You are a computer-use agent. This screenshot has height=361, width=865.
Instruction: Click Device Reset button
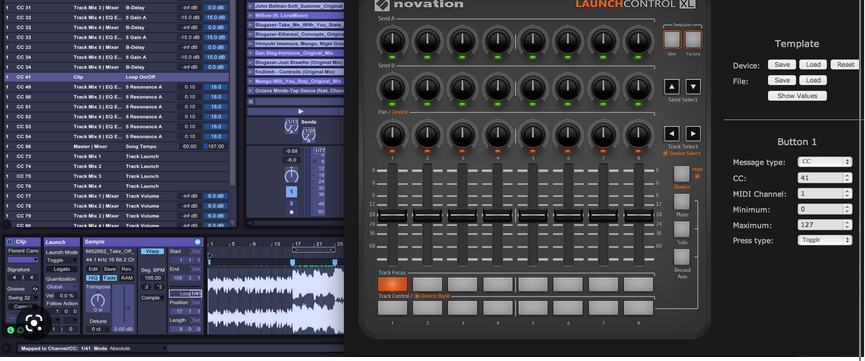[x=845, y=65]
